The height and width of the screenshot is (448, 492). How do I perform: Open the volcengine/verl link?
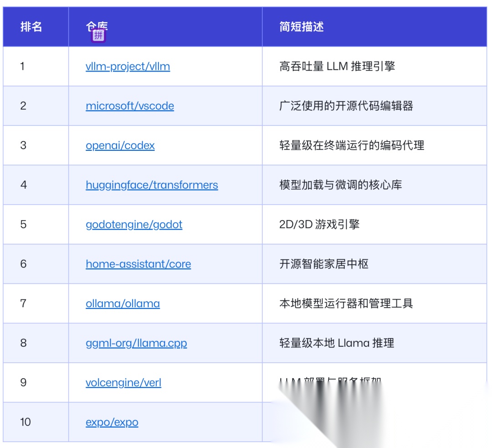click(123, 383)
